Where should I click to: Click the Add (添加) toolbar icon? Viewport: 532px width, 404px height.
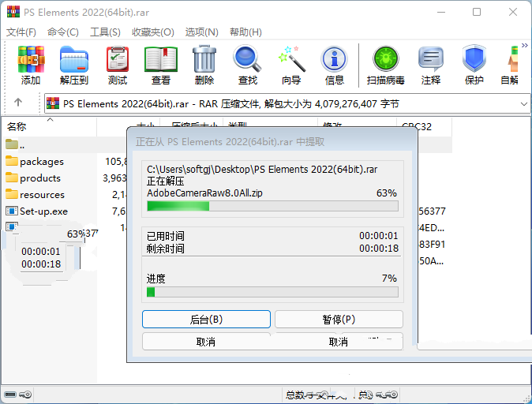[31, 65]
